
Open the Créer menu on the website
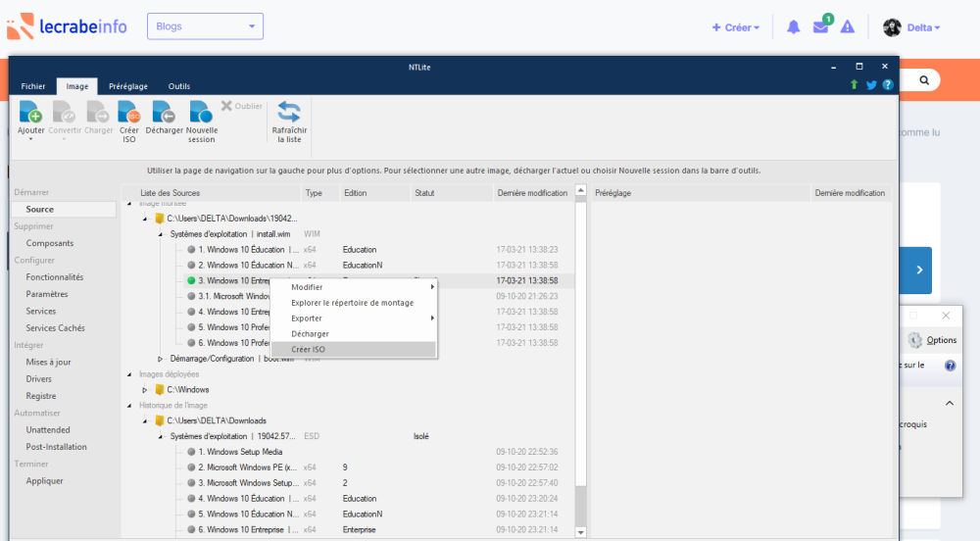click(x=736, y=27)
